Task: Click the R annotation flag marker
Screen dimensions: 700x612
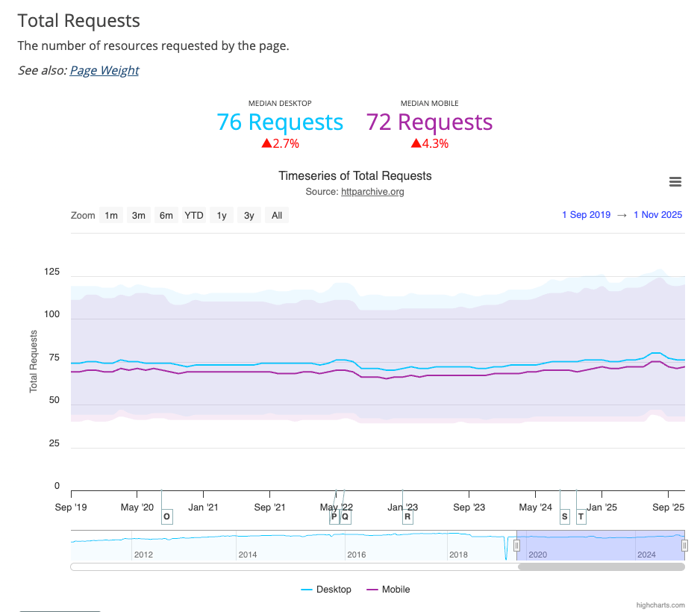Action: coord(407,516)
